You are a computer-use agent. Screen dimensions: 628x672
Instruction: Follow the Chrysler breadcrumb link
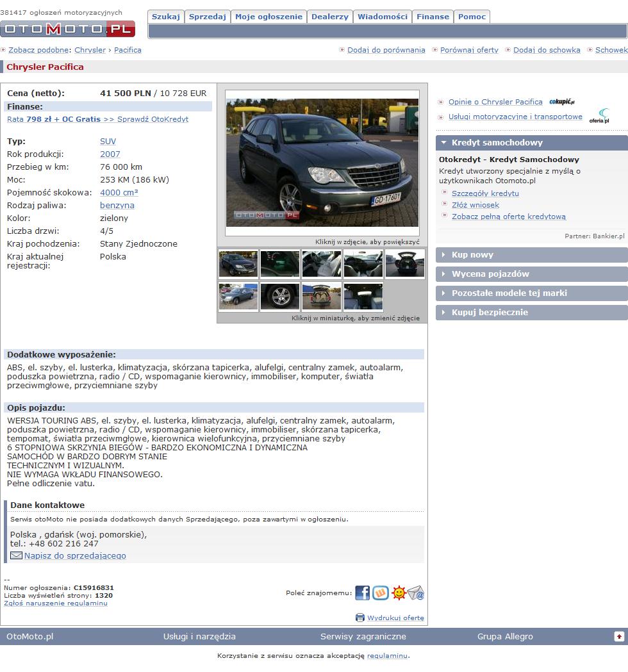click(90, 50)
